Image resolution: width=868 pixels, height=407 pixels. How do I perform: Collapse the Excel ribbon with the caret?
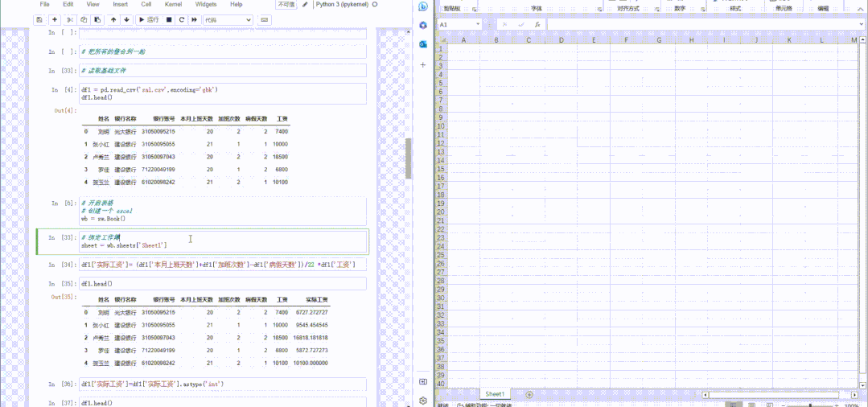point(862,9)
